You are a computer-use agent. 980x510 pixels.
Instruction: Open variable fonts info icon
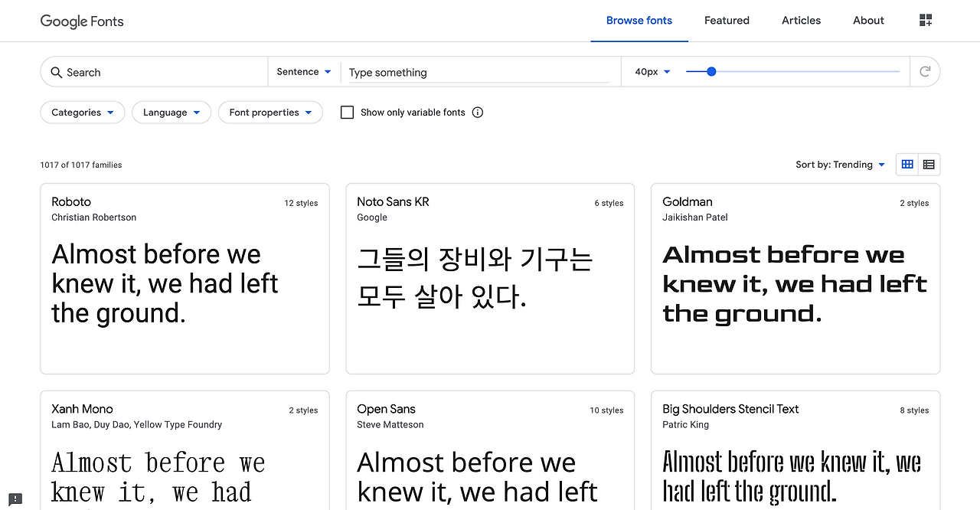coord(478,113)
